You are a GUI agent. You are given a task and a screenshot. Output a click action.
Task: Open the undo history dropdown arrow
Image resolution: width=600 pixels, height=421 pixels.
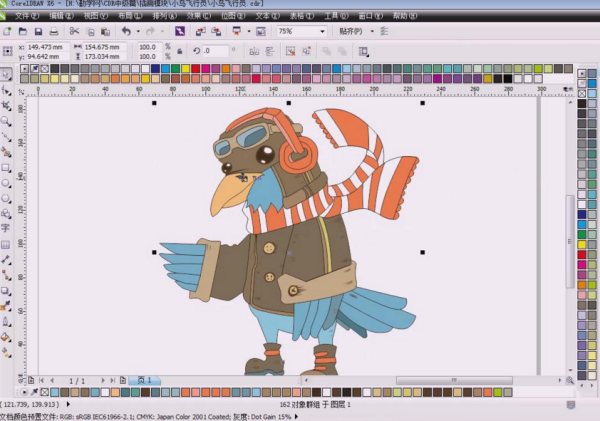tap(138, 31)
